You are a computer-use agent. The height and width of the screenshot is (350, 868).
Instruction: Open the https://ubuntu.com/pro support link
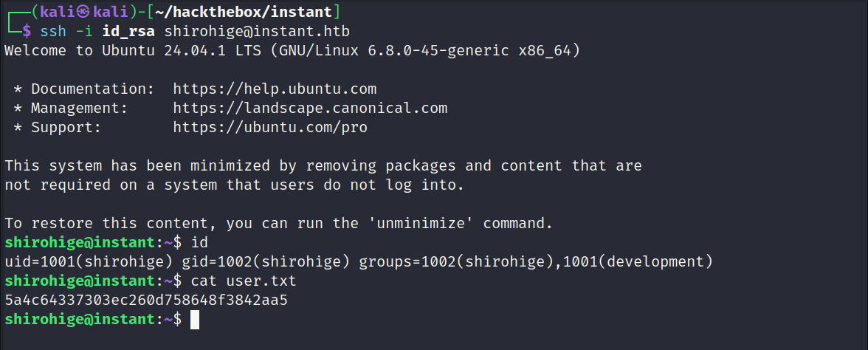(270, 127)
